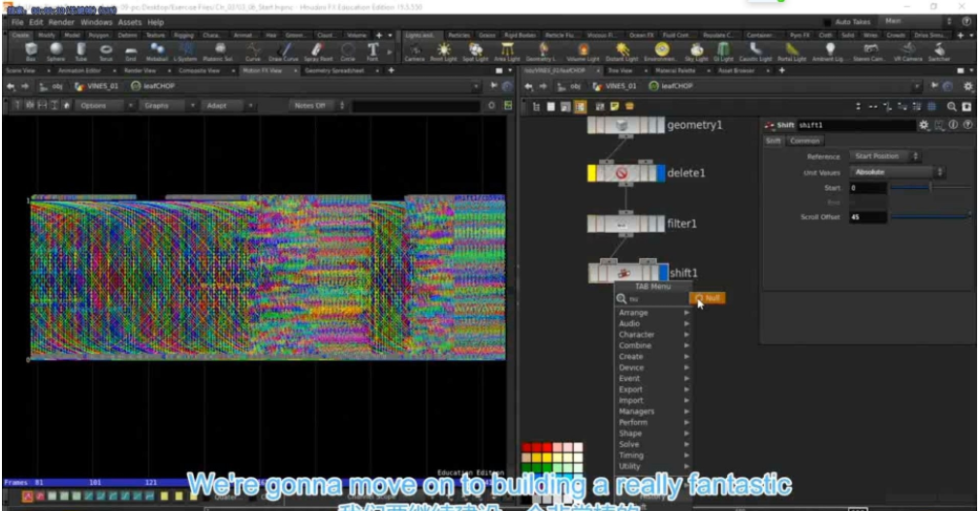Select the Null result in TAB Menu
The width and height of the screenshot is (980, 511).
point(707,299)
